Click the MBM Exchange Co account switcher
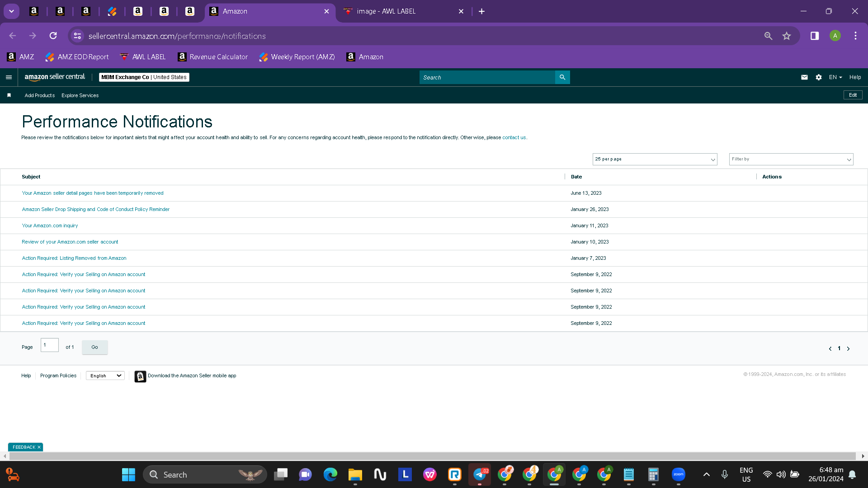Screen dimensions: 868x488 point(144,77)
